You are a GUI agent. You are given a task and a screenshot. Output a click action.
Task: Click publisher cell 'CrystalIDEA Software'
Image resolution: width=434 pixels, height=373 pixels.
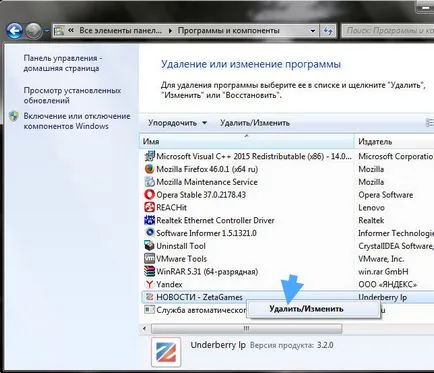tap(396, 246)
